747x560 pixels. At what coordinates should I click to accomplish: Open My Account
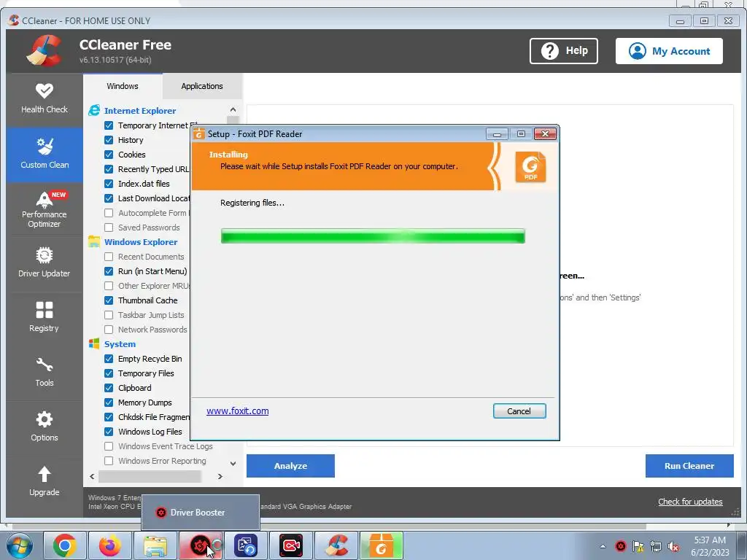[x=669, y=51]
